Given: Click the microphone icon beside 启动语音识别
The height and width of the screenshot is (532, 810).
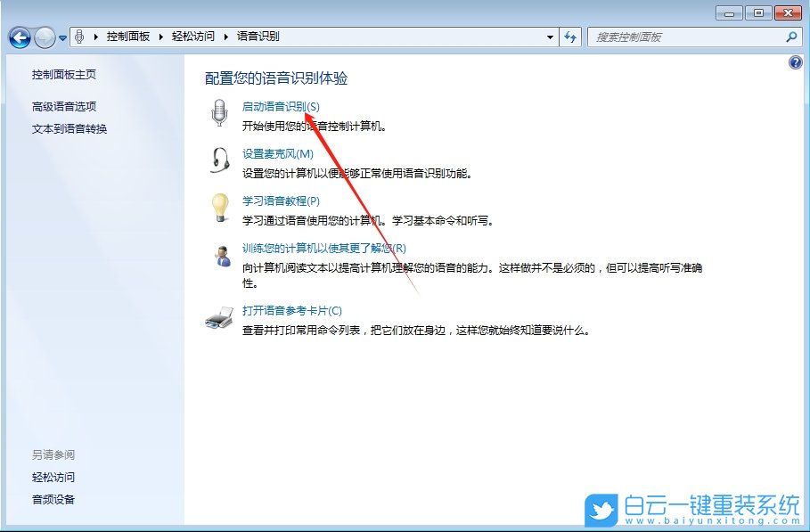Looking at the screenshot, I should 217,110.
